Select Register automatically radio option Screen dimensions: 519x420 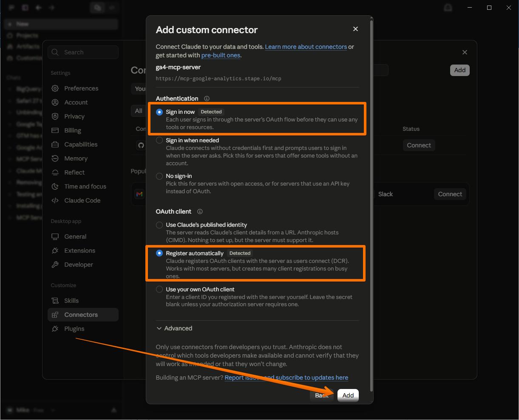(x=159, y=253)
